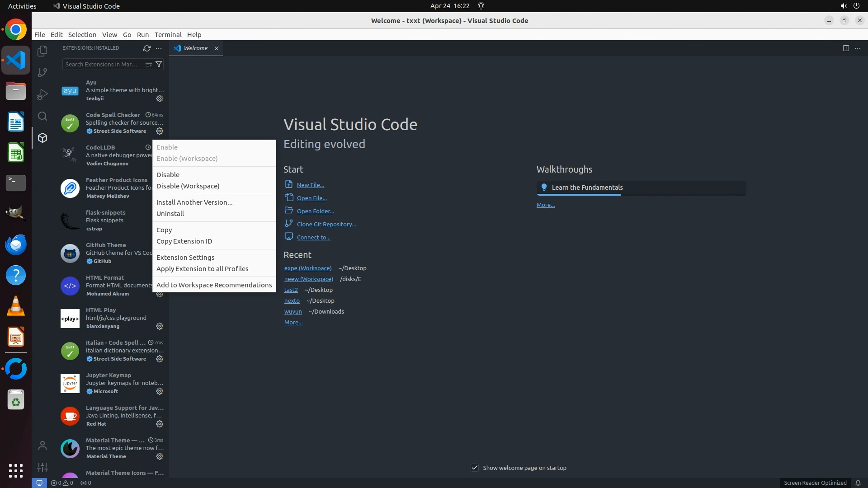Click the Search Extensions in Marketplace field
The image size is (868, 488).
tap(102, 64)
